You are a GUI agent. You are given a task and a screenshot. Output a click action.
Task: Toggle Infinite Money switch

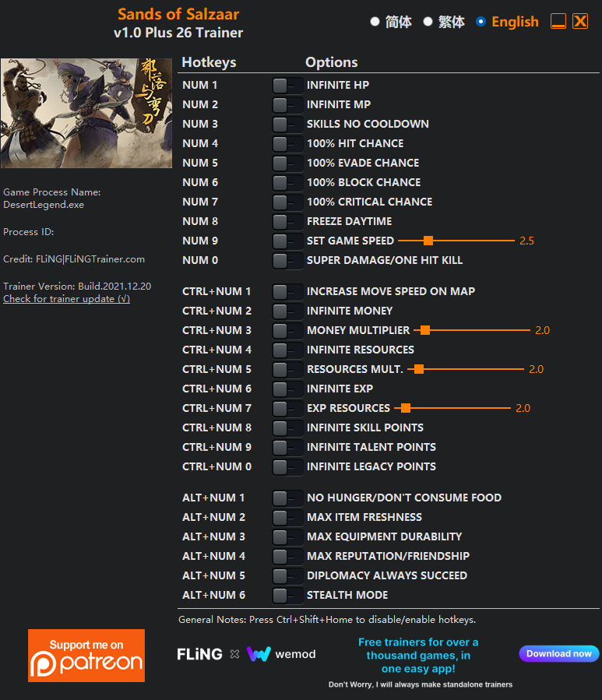[x=287, y=311]
